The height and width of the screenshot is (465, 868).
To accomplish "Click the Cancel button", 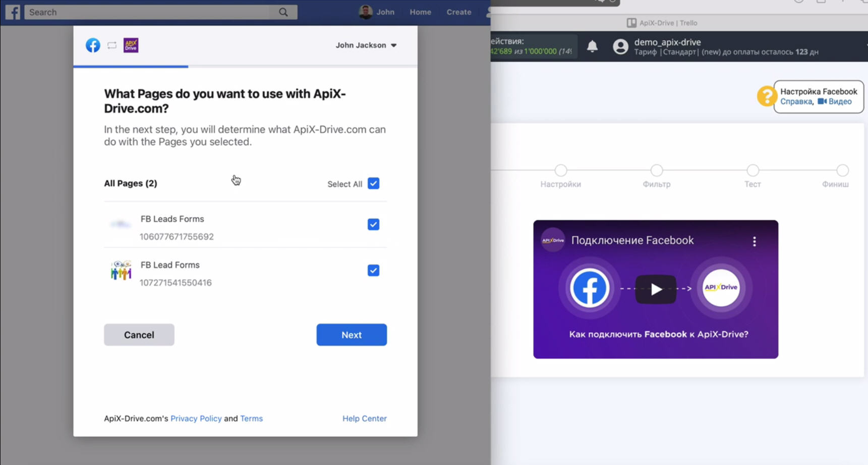I will pos(139,335).
